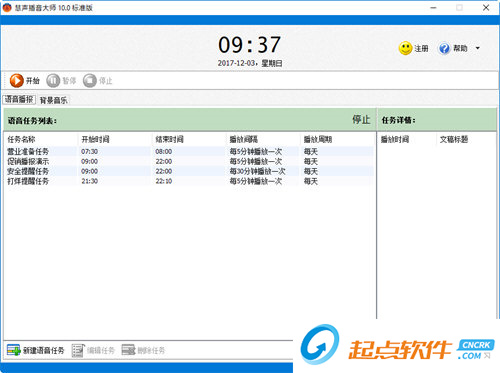This screenshot has height=373, width=500.
Task: Select the 安全提醒任务 task row
Action: click(x=189, y=171)
